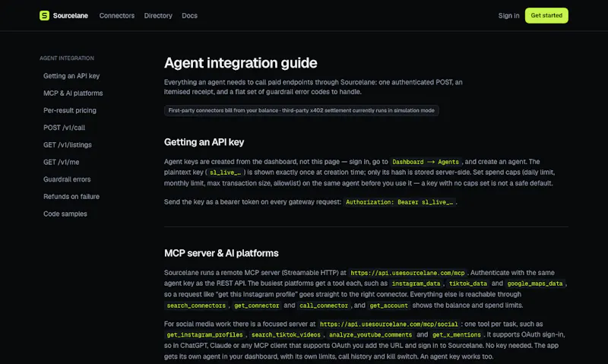Click the Agent integration guide title
The image size is (608, 364).
(x=240, y=63)
